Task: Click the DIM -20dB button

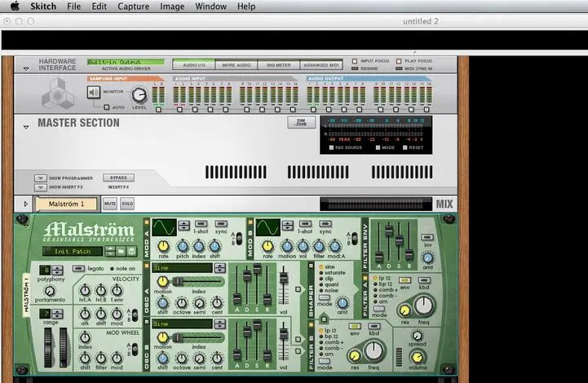Action: [301, 122]
